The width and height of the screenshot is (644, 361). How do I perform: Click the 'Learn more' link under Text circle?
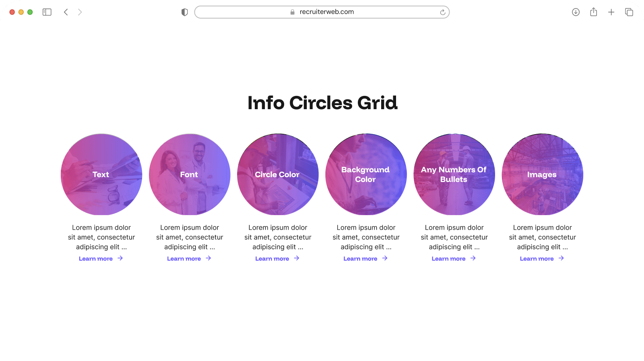pyautogui.click(x=96, y=258)
